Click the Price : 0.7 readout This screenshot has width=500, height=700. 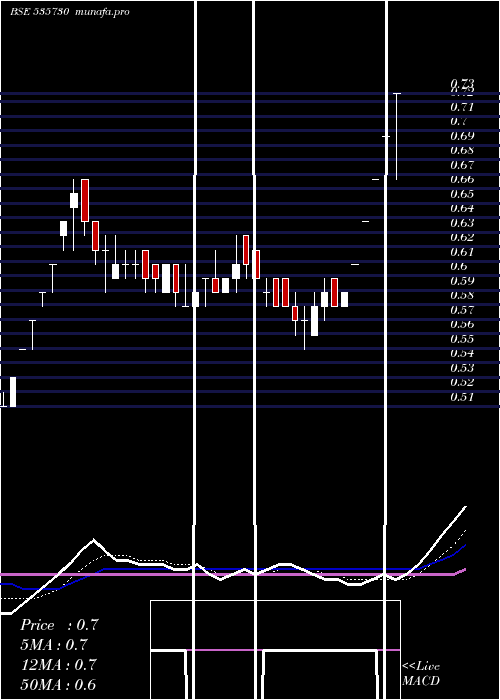pyautogui.click(x=59, y=625)
